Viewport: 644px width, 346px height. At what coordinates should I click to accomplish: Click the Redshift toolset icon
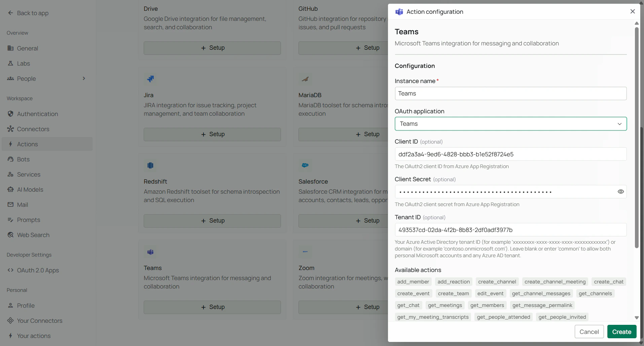(x=150, y=165)
